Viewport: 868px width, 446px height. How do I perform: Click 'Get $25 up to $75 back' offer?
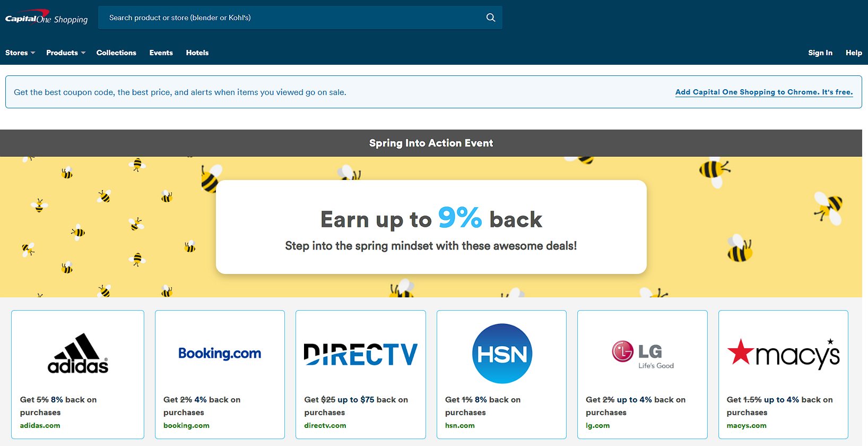pos(356,406)
